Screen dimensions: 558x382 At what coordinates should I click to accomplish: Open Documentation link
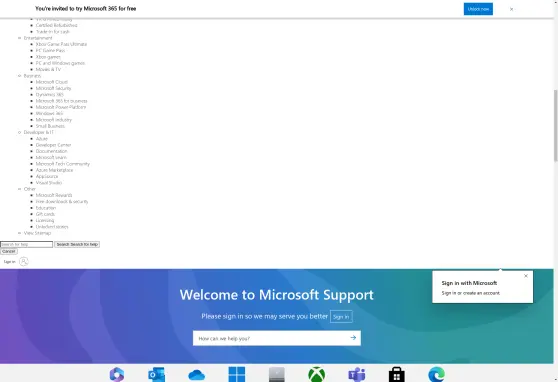click(51, 151)
